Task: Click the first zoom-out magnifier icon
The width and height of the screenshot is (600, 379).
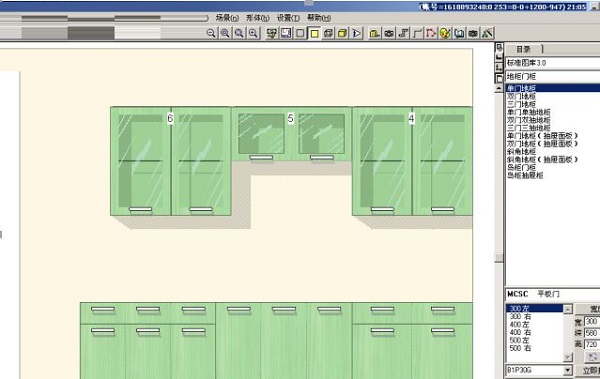Action: pos(211,33)
